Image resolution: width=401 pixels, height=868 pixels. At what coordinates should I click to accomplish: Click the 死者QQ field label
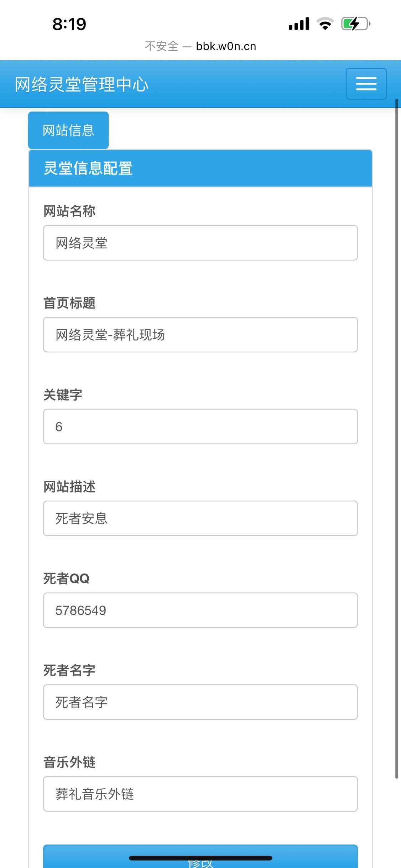(66, 578)
